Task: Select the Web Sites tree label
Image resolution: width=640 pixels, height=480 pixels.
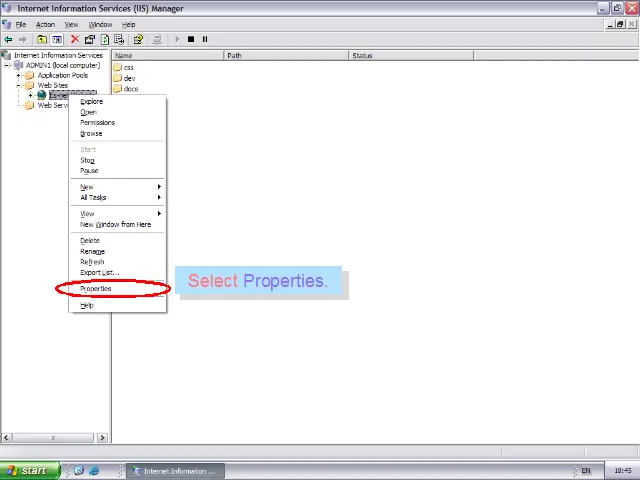Action: point(53,85)
